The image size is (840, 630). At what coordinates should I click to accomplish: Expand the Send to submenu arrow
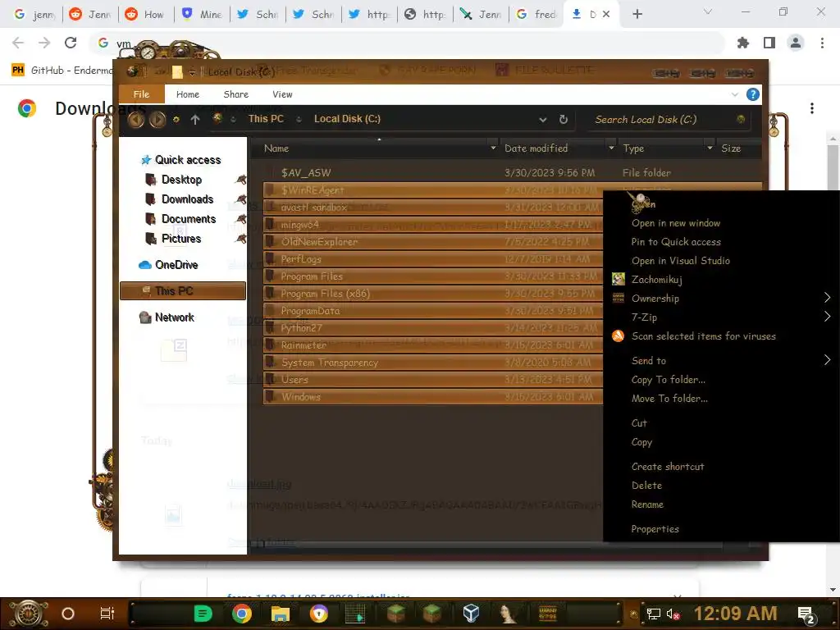[827, 360]
